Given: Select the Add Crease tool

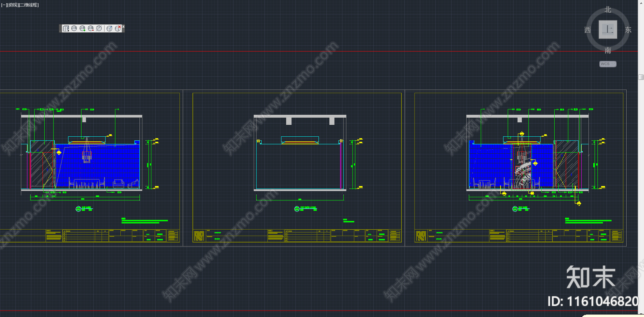Looking at the screenshot, I should point(109,29).
